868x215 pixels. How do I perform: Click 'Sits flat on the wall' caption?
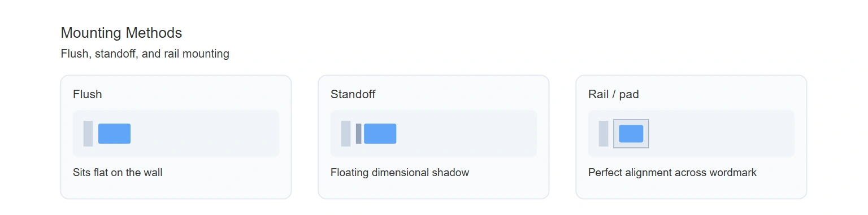point(118,173)
